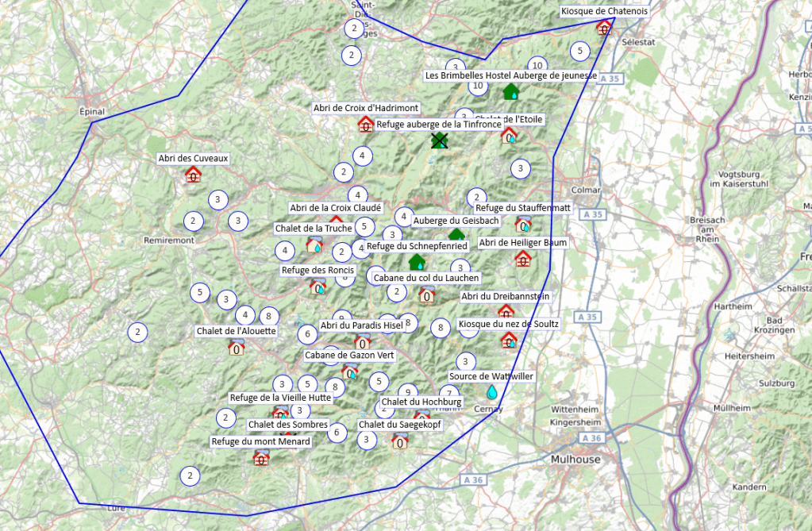Viewport: 812px width, 531px height.
Task: Click the Refuge de la Vieille Hutte label
Action: coord(280,398)
